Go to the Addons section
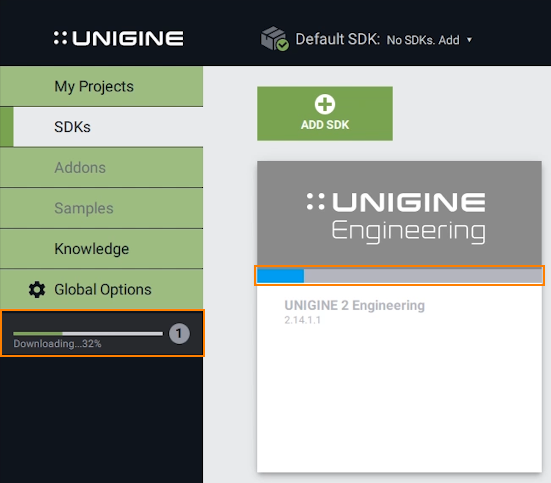 [x=102, y=168]
